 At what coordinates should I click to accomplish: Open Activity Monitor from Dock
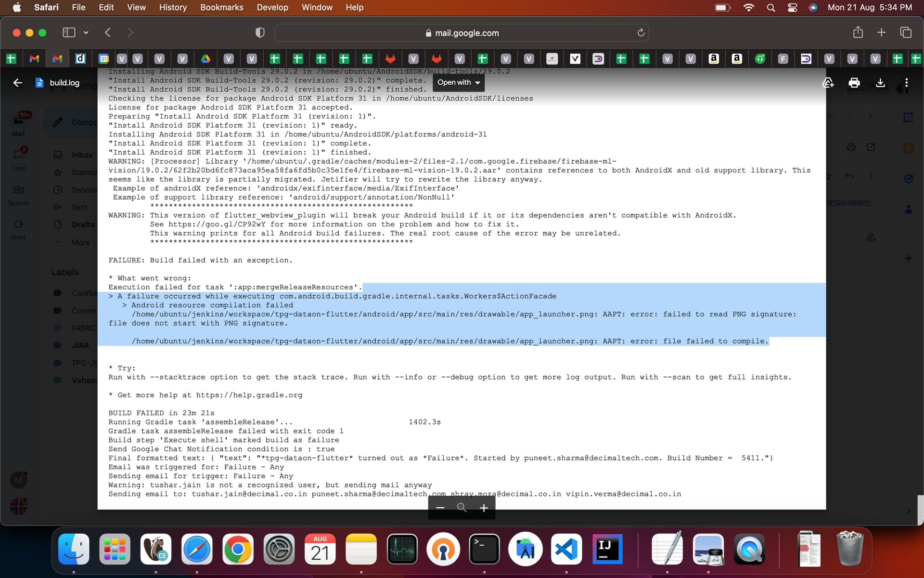(402, 549)
